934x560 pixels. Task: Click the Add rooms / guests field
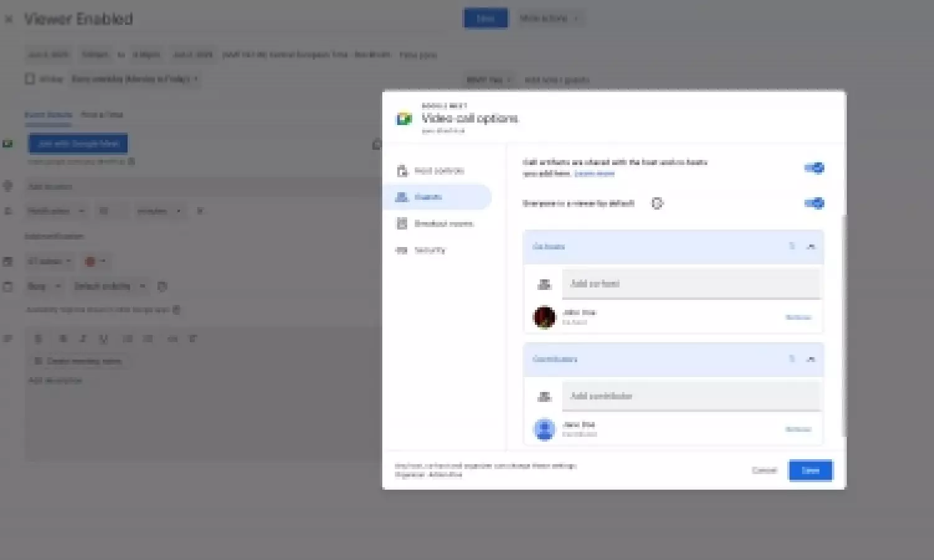click(557, 80)
